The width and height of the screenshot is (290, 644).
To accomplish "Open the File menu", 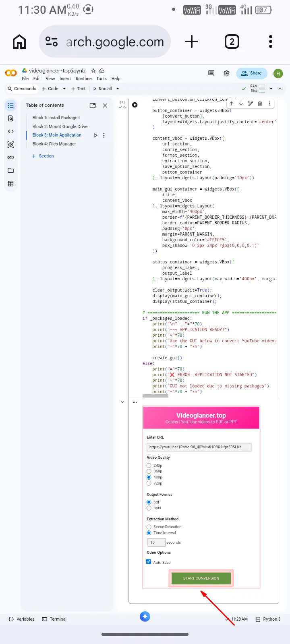I will [x=25, y=79].
